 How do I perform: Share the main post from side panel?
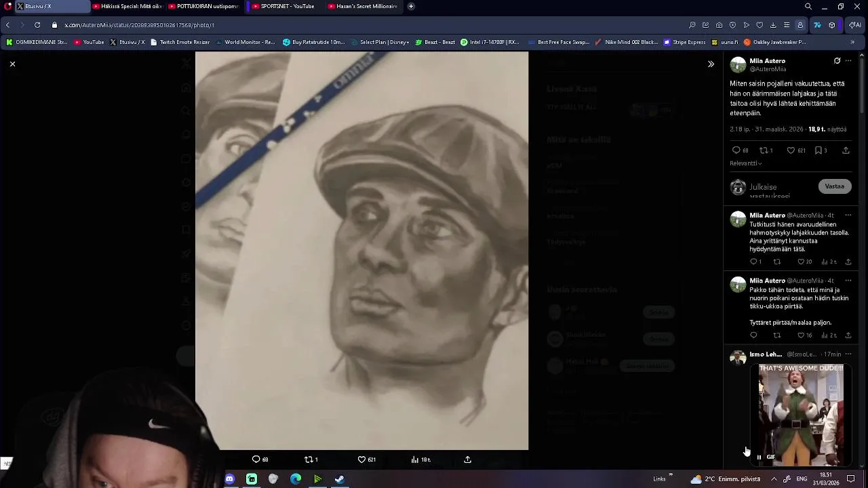point(846,150)
